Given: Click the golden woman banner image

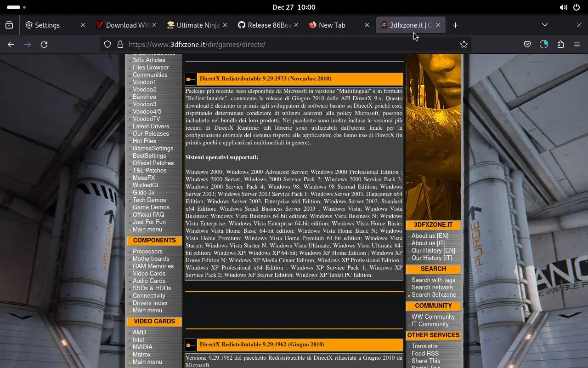Looking at the screenshot, I should point(433,136).
